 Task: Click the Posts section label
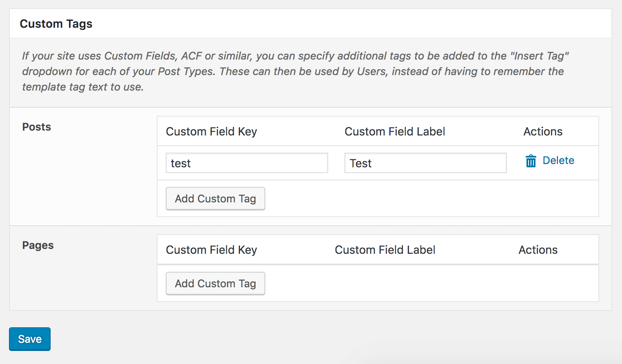(36, 127)
